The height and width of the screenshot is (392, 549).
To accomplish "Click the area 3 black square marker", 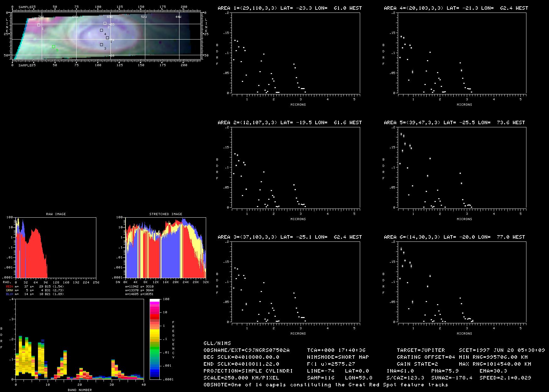I will tap(101, 45).
